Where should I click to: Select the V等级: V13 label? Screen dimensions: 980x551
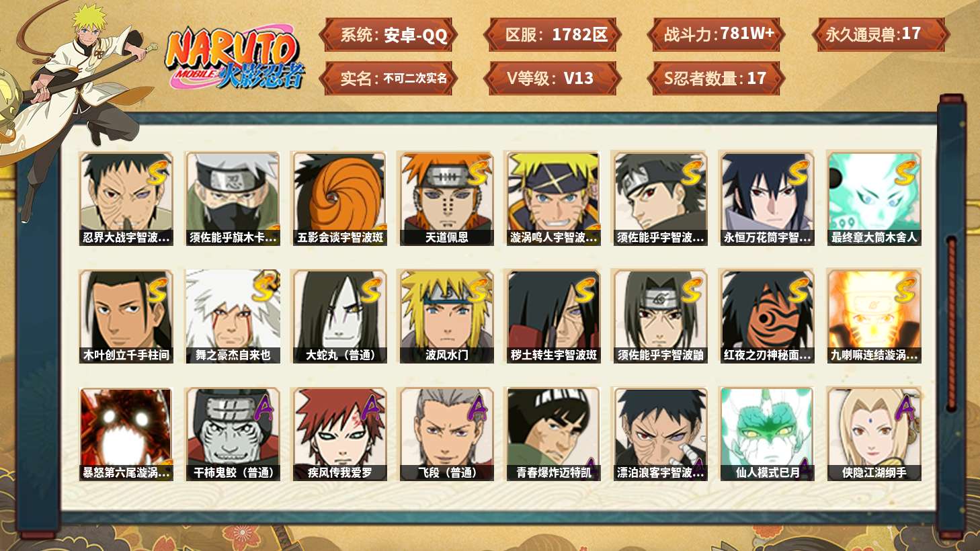(x=553, y=79)
